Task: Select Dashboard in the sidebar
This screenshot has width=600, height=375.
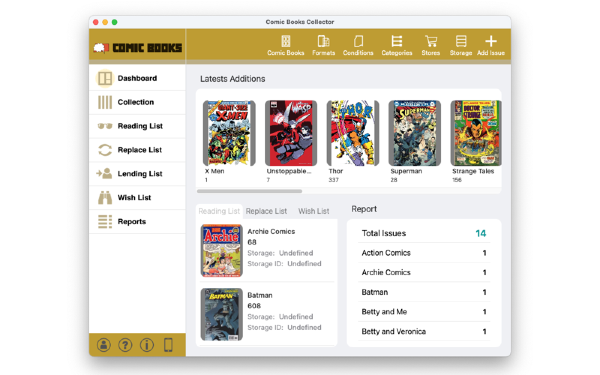Action: (137, 78)
